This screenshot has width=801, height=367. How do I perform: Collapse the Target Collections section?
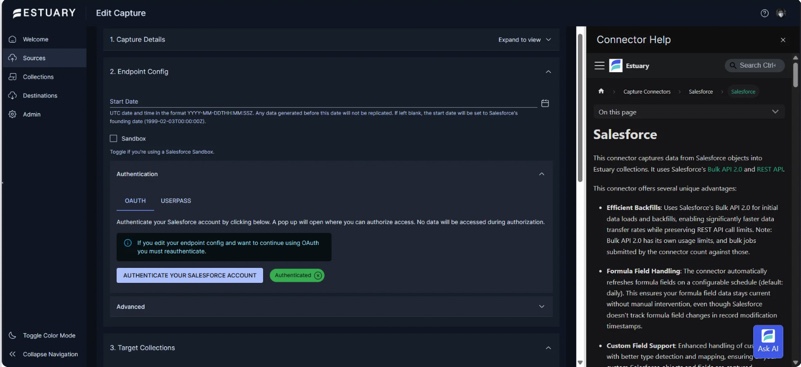click(x=548, y=348)
